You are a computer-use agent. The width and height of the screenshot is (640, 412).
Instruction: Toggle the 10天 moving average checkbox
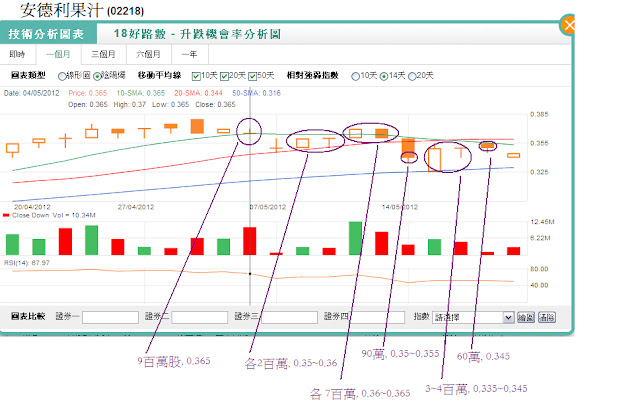(x=196, y=76)
